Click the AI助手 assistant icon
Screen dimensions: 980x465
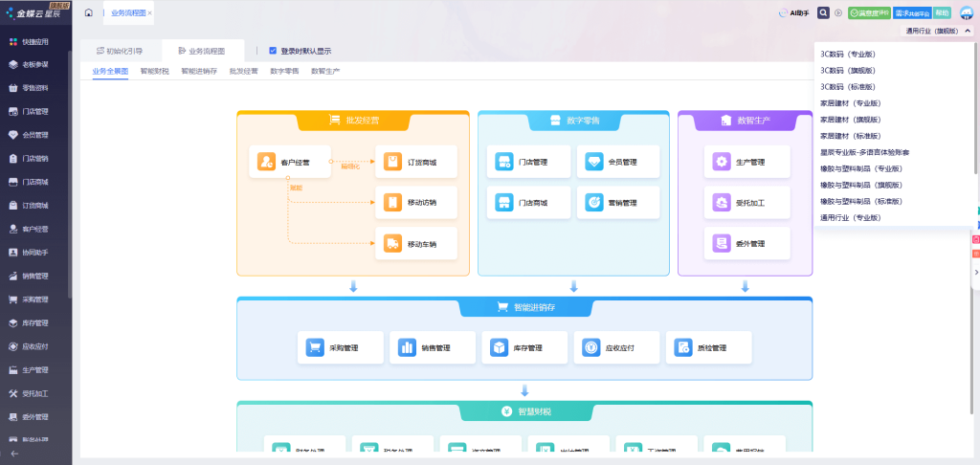click(794, 12)
